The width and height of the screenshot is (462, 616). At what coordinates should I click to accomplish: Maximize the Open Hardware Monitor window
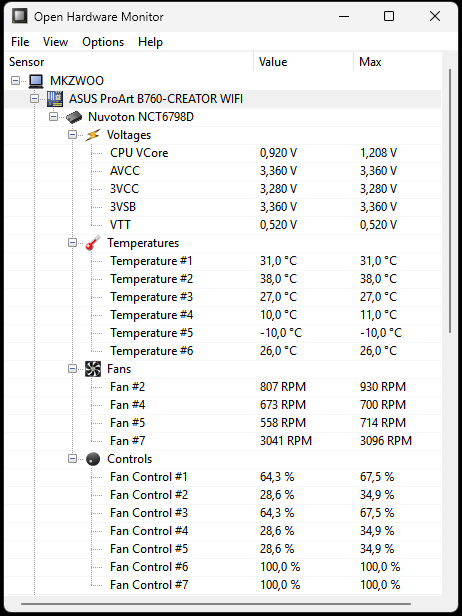(x=389, y=16)
